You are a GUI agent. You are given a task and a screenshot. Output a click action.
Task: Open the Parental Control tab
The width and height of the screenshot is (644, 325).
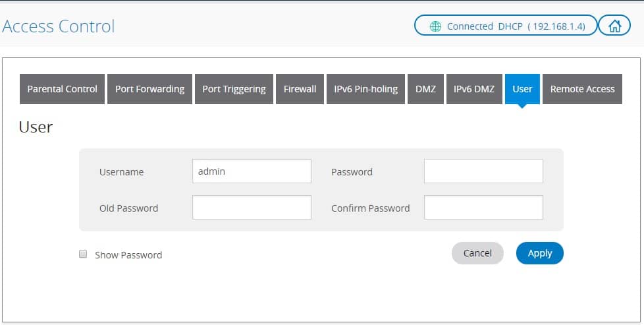(62, 89)
